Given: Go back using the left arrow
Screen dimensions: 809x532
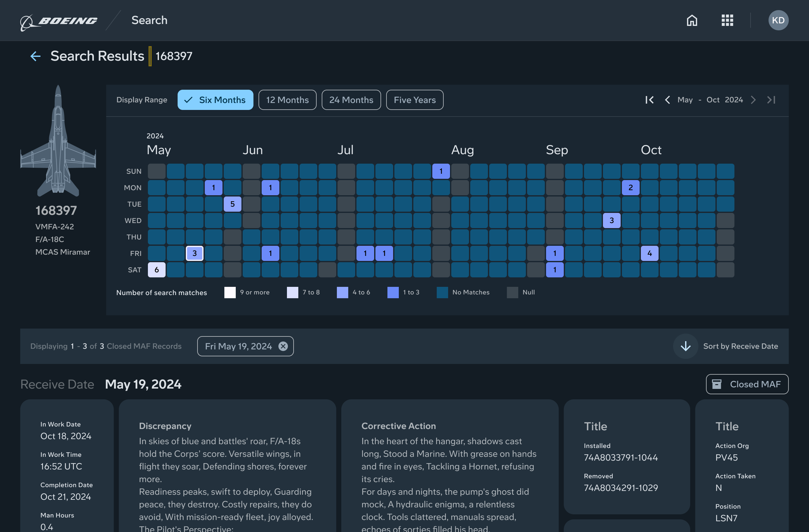Looking at the screenshot, I should pos(35,56).
